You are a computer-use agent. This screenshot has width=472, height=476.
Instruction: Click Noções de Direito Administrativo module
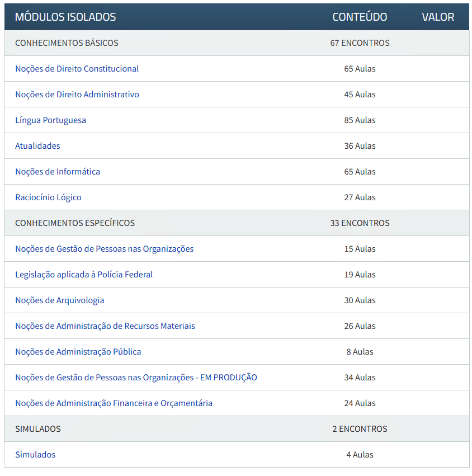(77, 95)
